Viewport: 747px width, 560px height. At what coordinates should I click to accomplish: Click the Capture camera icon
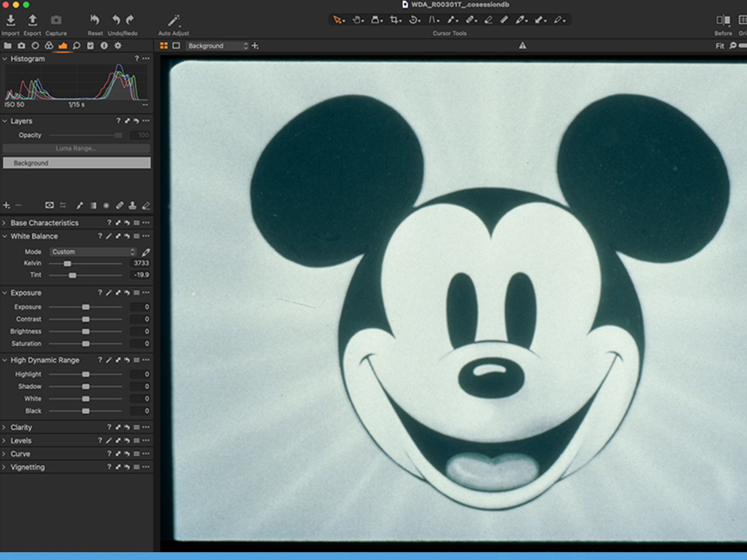click(56, 20)
